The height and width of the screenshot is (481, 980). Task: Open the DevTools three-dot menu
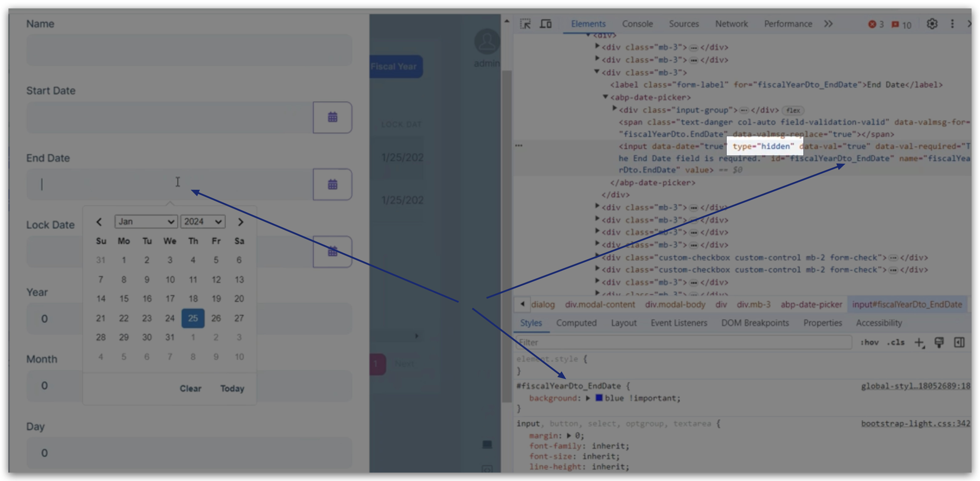coord(952,24)
